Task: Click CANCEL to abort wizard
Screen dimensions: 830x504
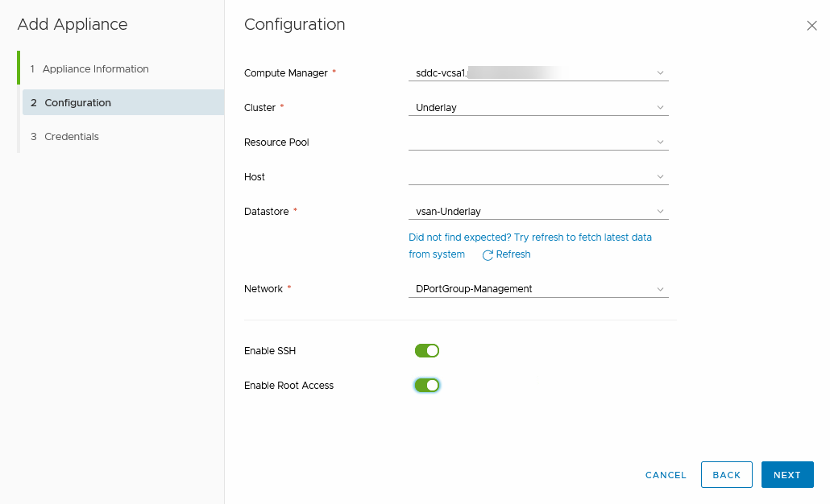Action: [x=666, y=475]
